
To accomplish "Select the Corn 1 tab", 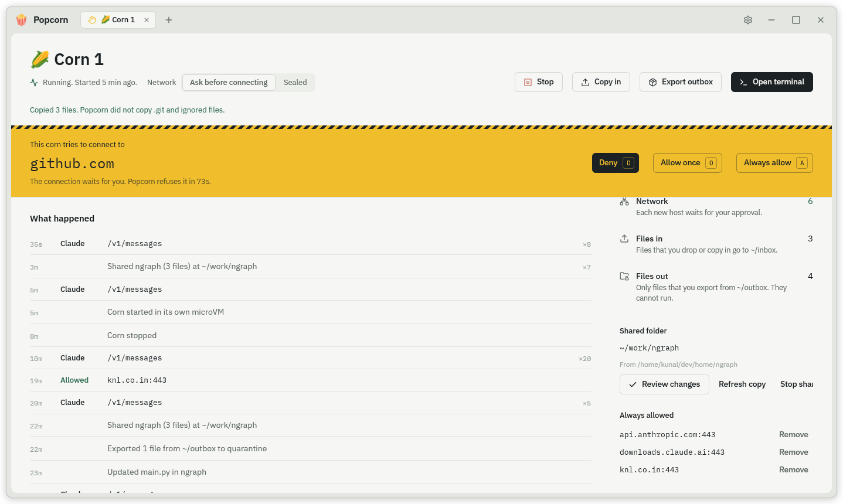I will pos(118,20).
